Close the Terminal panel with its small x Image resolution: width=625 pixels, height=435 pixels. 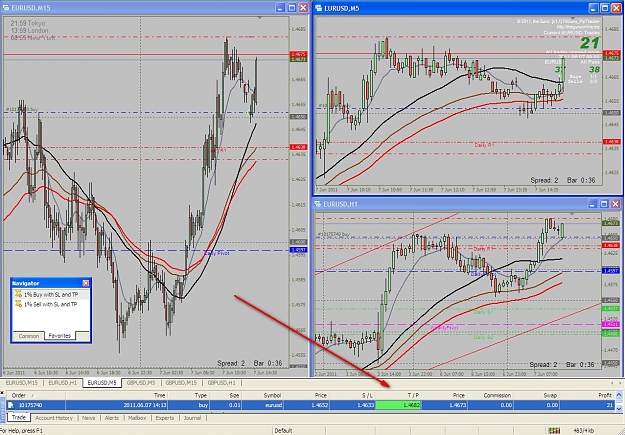click(x=2, y=394)
